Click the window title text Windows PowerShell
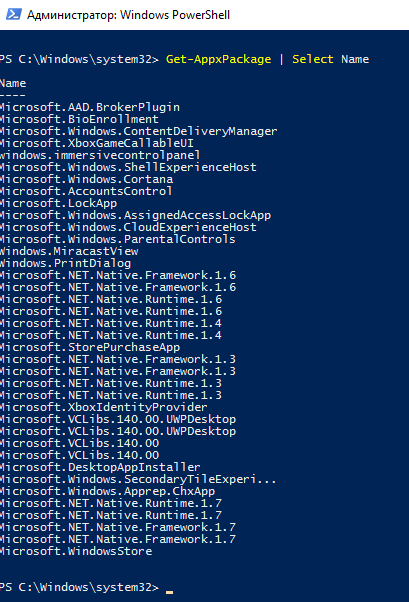Screen dimensions: 409x602 click(175, 15)
